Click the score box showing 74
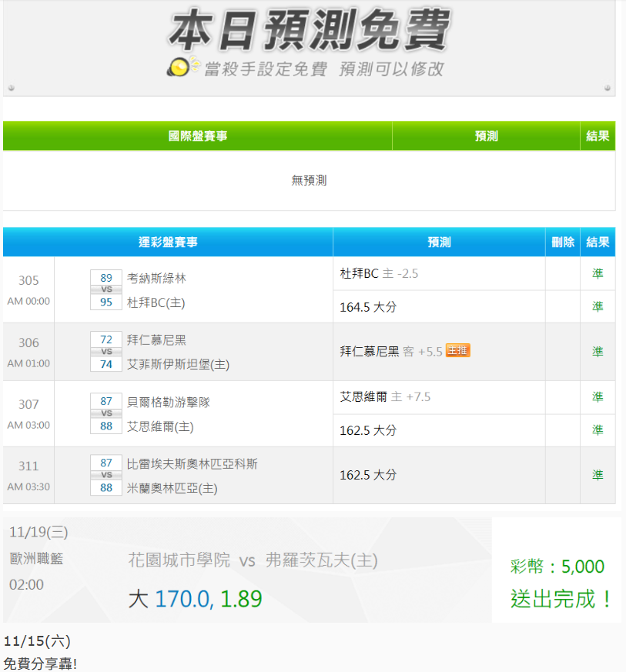626x672 pixels. pos(106,364)
